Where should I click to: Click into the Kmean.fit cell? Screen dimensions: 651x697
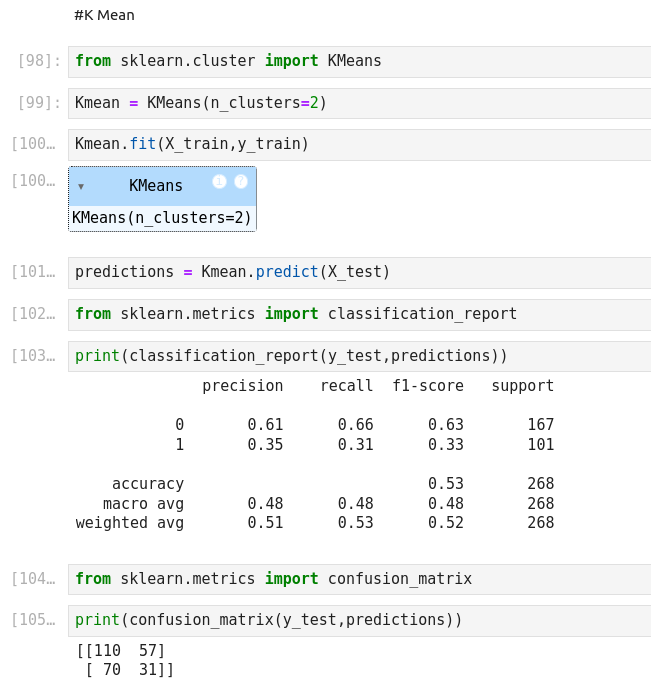click(x=358, y=144)
